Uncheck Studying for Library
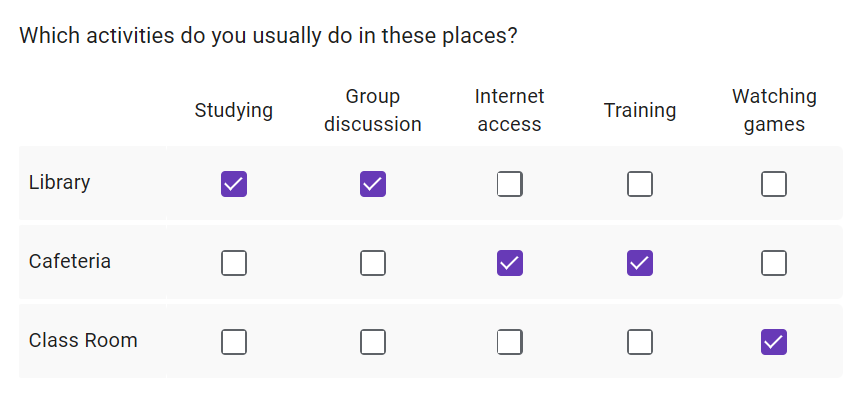 coord(234,184)
